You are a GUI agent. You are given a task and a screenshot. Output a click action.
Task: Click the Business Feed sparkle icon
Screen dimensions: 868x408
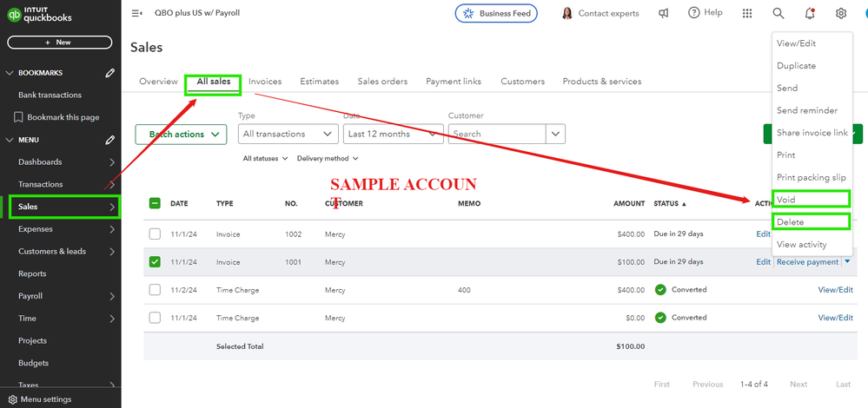468,13
